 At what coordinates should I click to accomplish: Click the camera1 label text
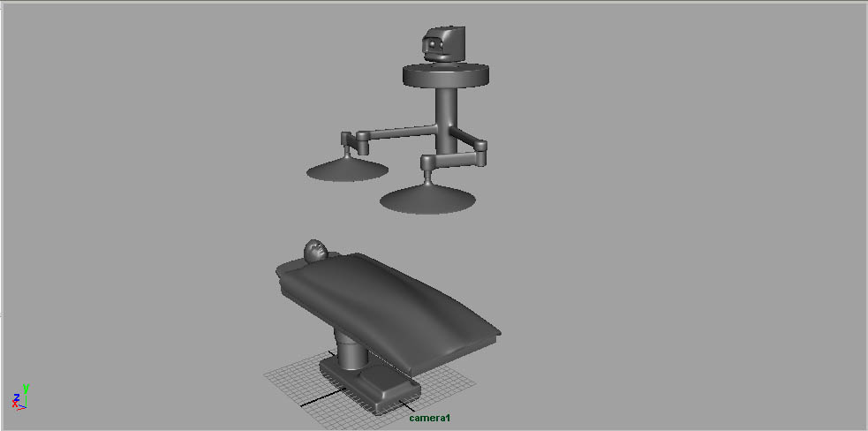429,418
